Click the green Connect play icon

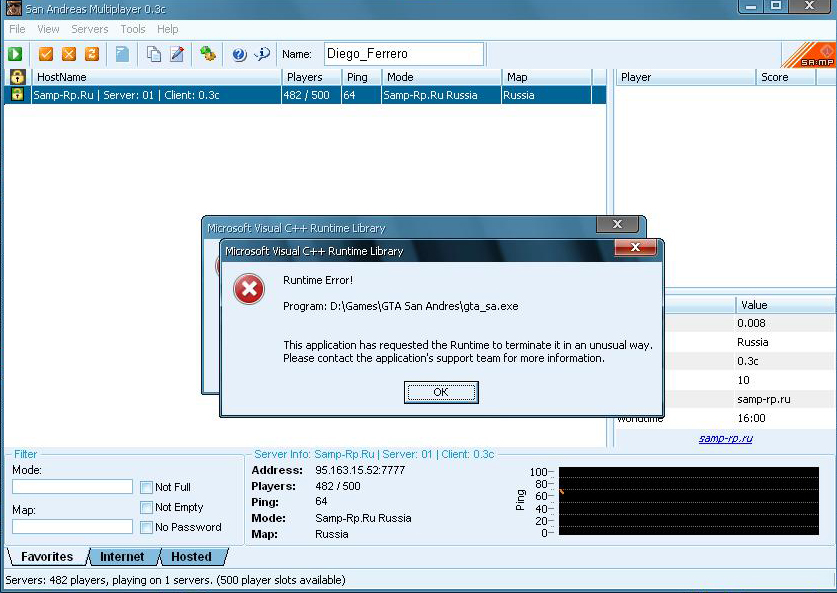tap(15, 54)
